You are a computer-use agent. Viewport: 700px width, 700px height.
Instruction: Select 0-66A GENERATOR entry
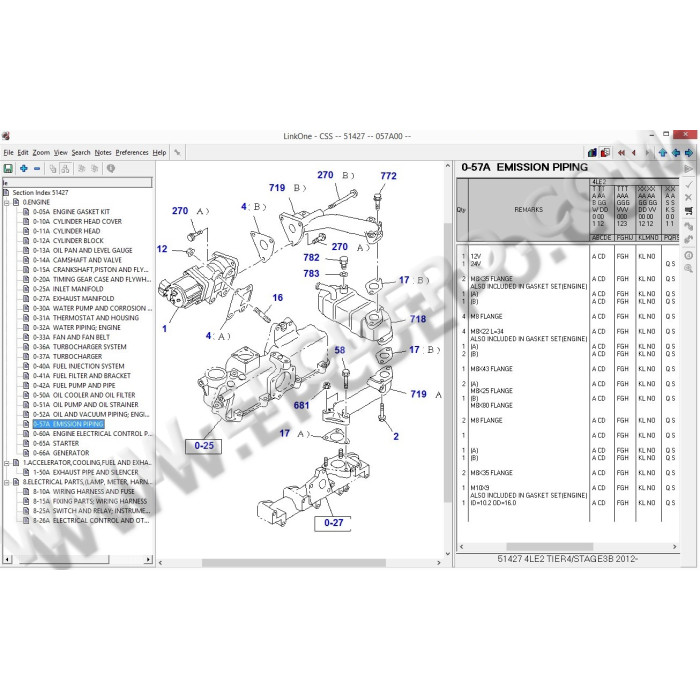[x=61, y=453]
